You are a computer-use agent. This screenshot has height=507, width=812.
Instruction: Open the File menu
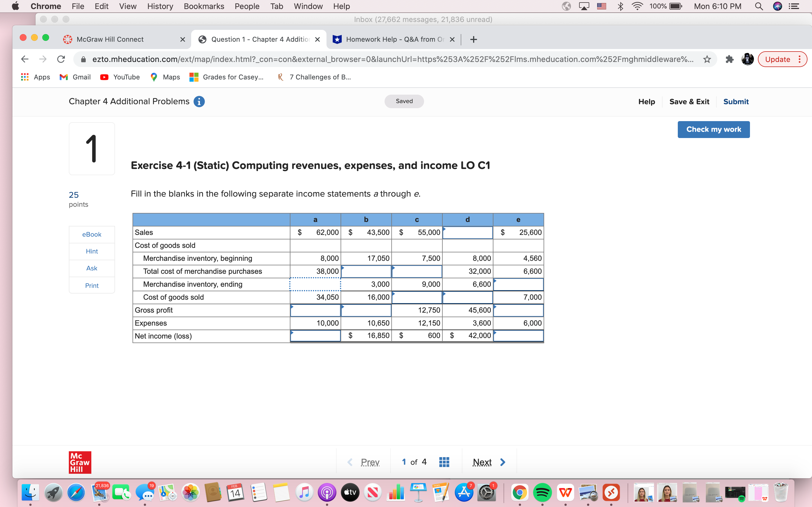coord(77,6)
